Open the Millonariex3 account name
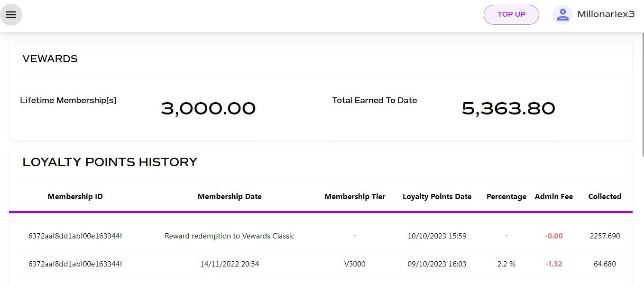The width and height of the screenshot is (644, 285). coord(606,15)
